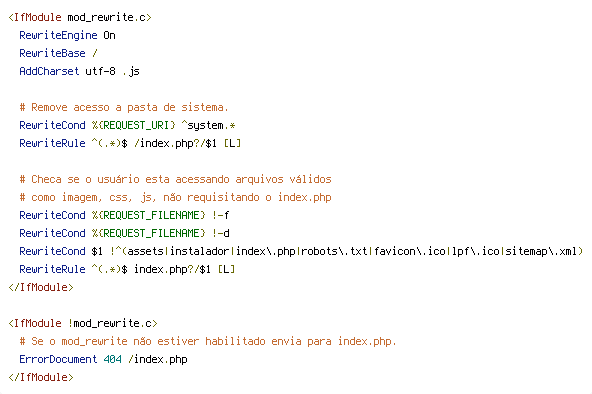Click the ErrorDocument directive keyword
Image resolution: width=592 pixels, height=394 pixels.
58,359
